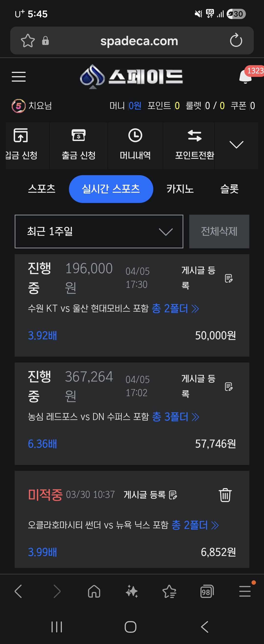Tap the notification bell icon
The width and height of the screenshot is (264, 644).
(x=245, y=77)
